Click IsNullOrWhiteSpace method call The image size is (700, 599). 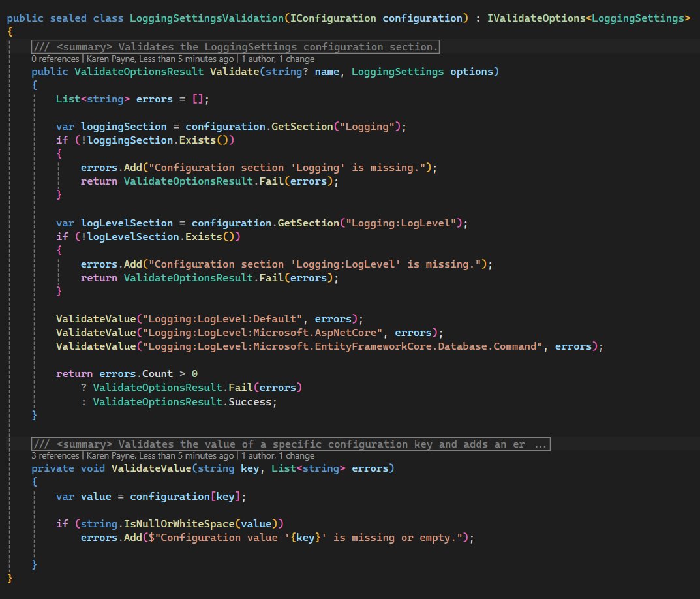[x=179, y=523]
